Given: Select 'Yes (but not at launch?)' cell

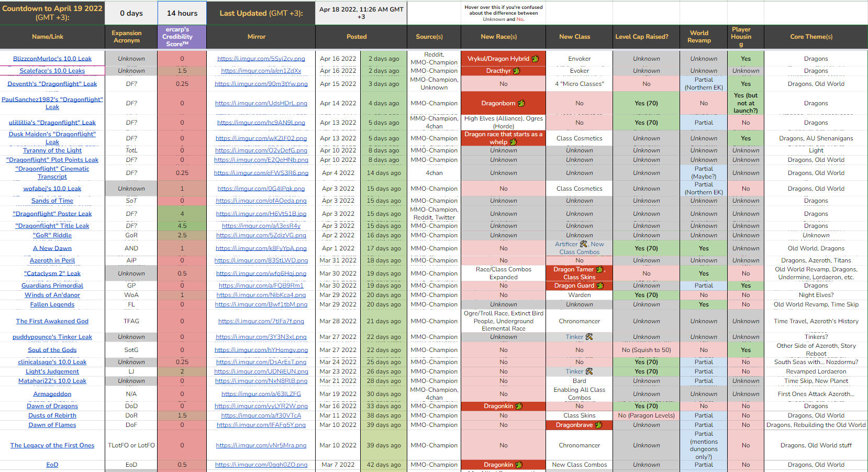Looking at the screenshot, I should (745, 103).
